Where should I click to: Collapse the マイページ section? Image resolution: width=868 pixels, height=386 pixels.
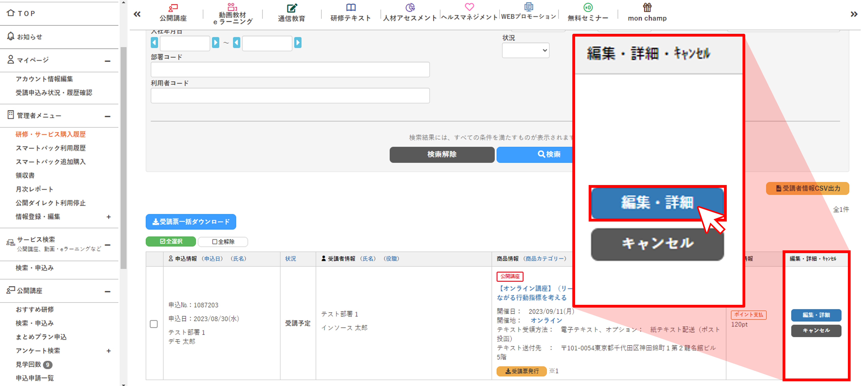click(108, 61)
